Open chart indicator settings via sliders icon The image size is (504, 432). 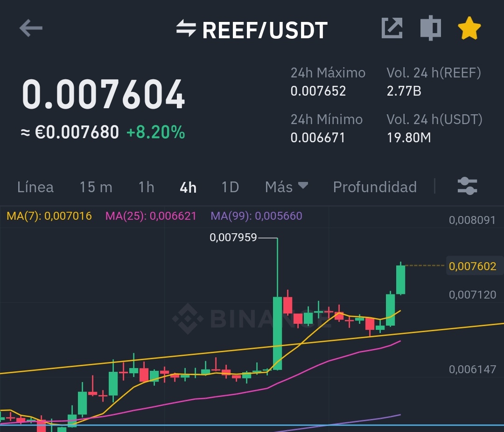[x=467, y=186]
